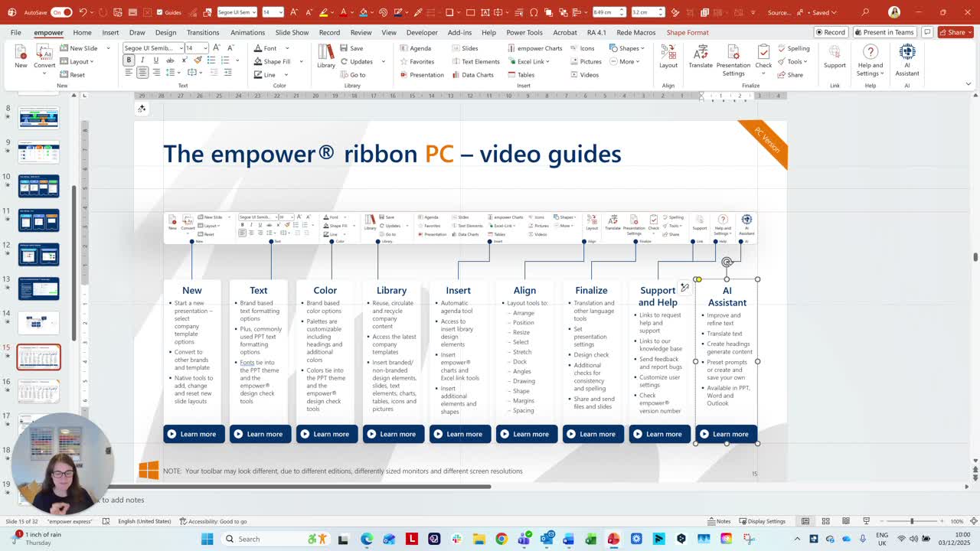Click the Translate icon in the Finalize group

click(x=701, y=56)
